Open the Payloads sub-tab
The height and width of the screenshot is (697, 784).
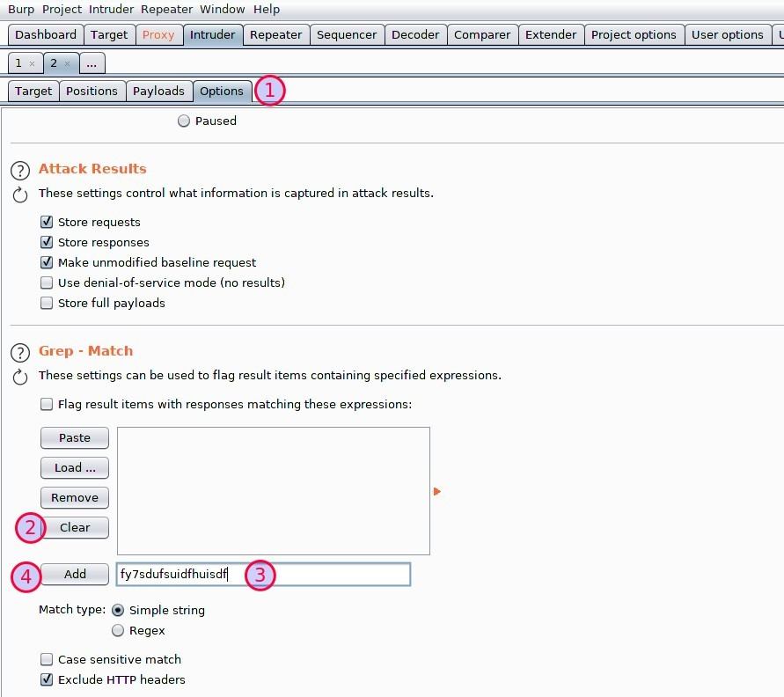[158, 91]
